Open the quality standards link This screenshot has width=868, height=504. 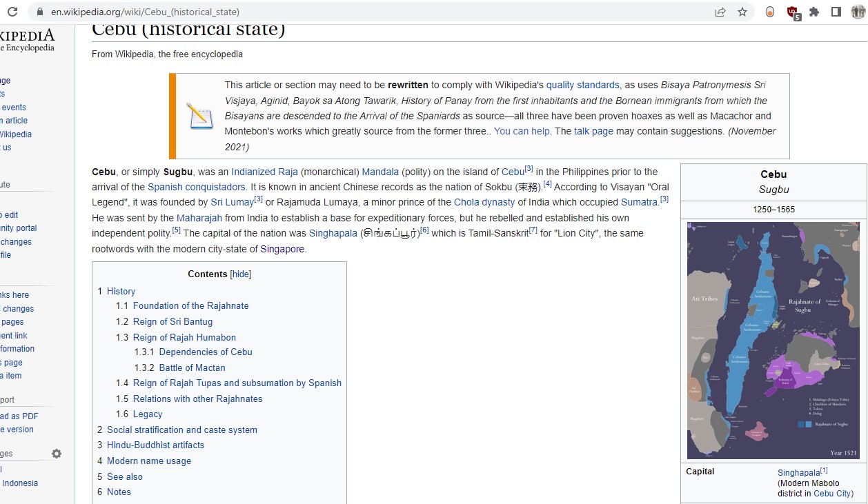point(583,85)
